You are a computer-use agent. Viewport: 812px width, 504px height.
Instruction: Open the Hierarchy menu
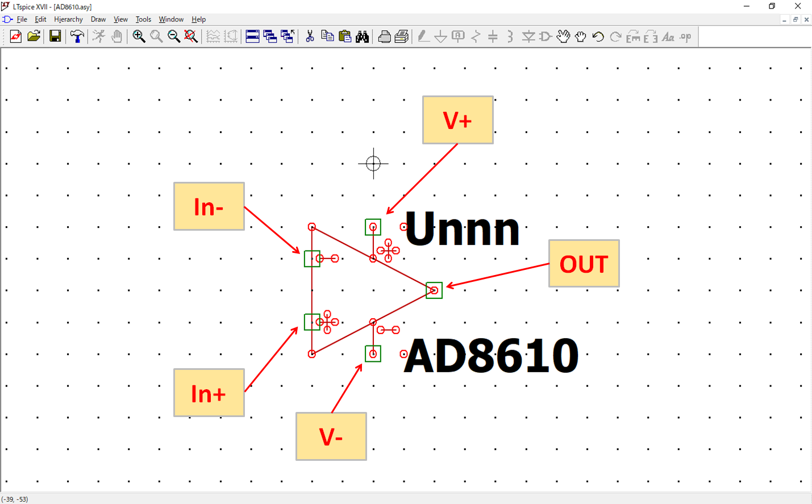tap(68, 19)
